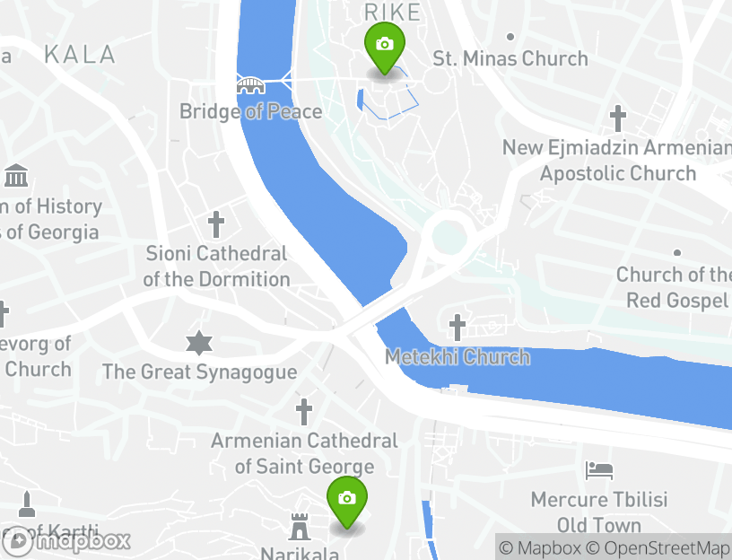Select the Bridge of Peace bridge icon
The height and width of the screenshot is (560, 732).
[x=250, y=86]
